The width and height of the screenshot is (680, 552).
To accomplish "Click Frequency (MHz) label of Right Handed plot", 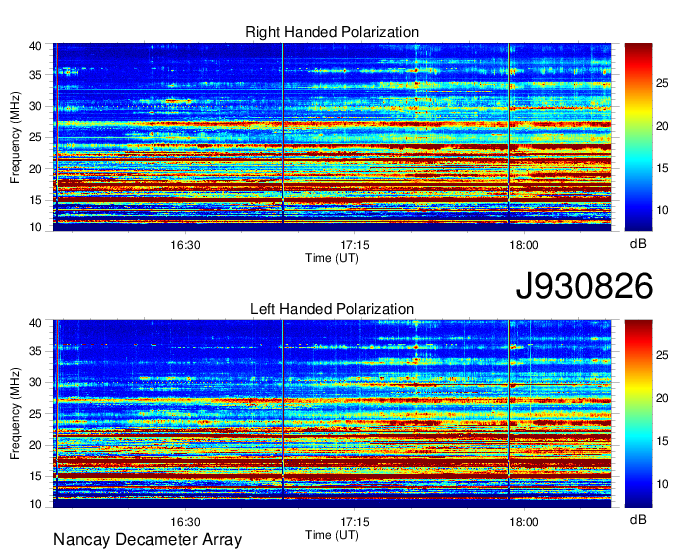I will pyautogui.click(x=15, y=137).
